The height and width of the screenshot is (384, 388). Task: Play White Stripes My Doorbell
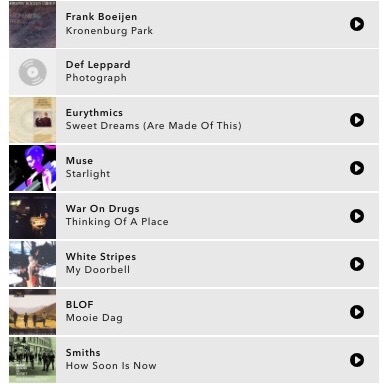tap(357, 264)
